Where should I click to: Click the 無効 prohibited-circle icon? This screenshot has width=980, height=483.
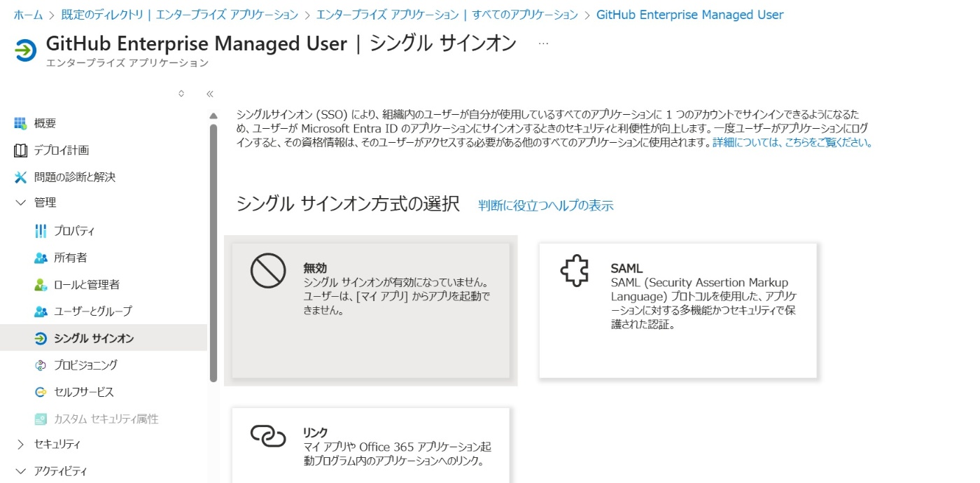pos(268,271)
